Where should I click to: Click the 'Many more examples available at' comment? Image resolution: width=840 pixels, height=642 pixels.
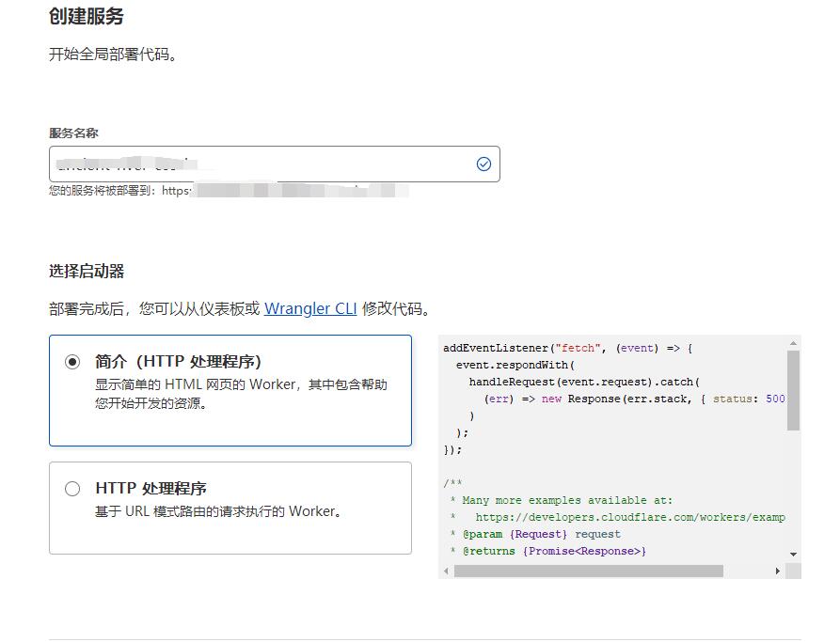[562, 500]
